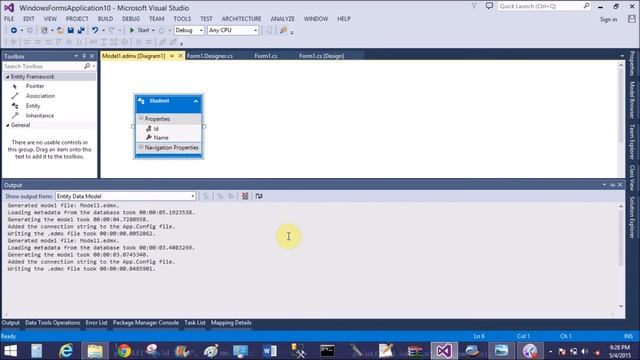Open Internet Explorer from the taskbar

(x=66, y=351)
